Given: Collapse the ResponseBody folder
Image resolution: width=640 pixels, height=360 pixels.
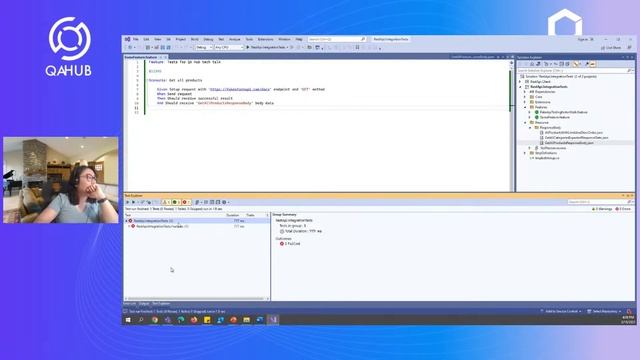Looking at the screenshot, I should point(530,128).
